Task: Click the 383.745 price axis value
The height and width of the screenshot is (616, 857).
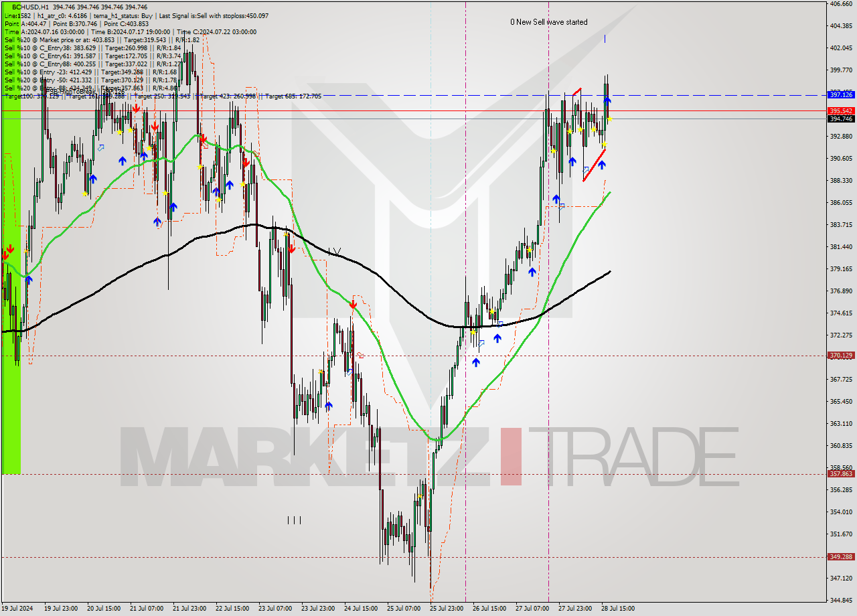Action: point(840,224)
